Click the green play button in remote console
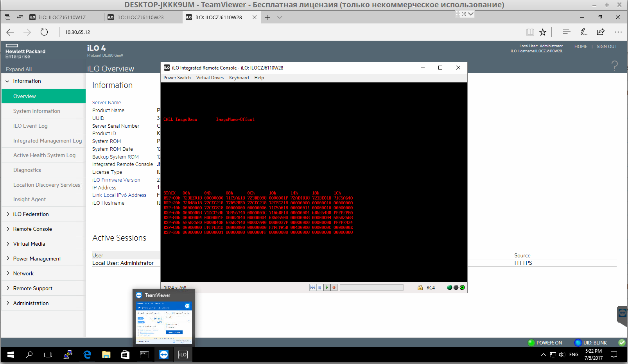The width and height of the screenshot is (628, 364). click(x=327, y=287)
